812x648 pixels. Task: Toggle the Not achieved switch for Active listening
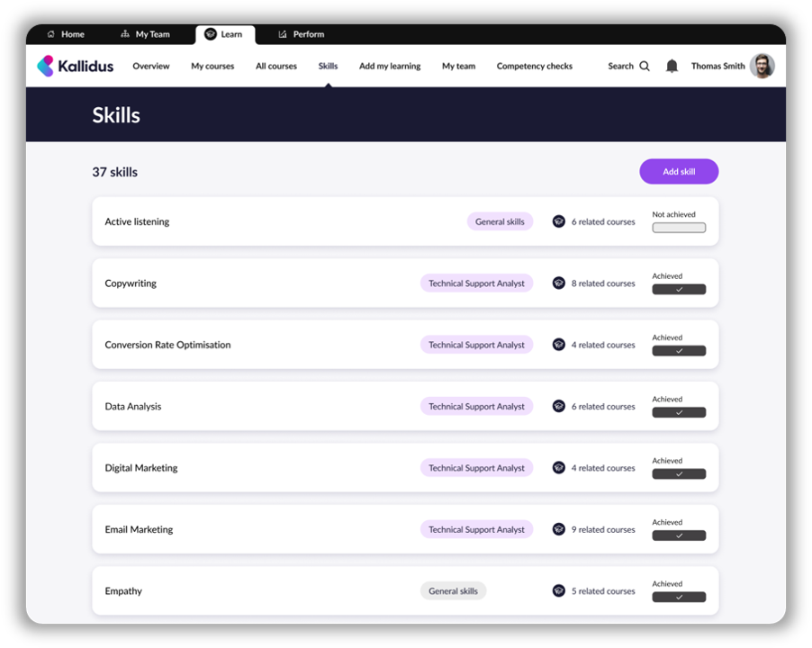[x=679, y=228]
